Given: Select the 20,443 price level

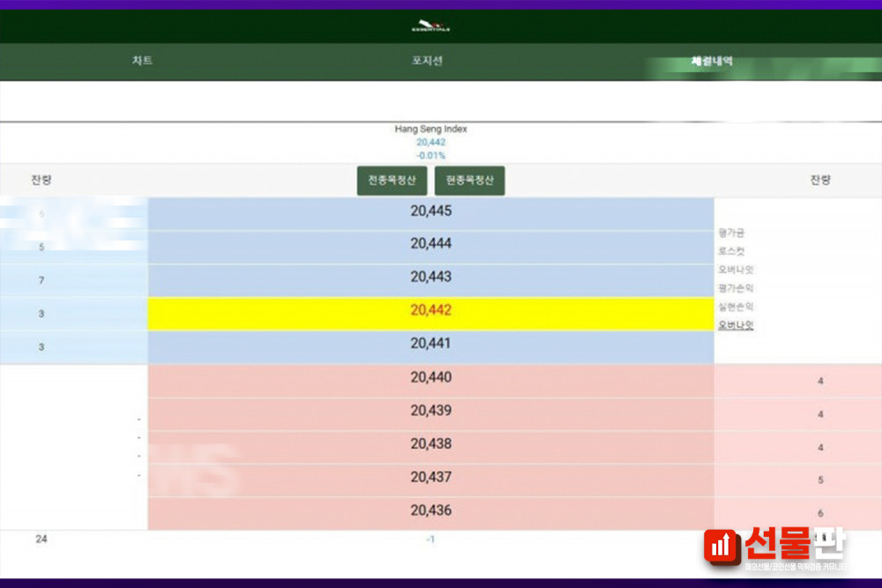Looking at the screenshot, I should point(430,277).
